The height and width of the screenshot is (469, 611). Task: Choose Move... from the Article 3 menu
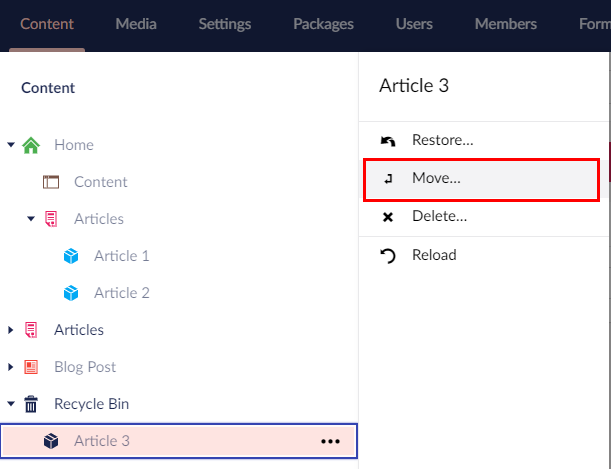[481, 180]
